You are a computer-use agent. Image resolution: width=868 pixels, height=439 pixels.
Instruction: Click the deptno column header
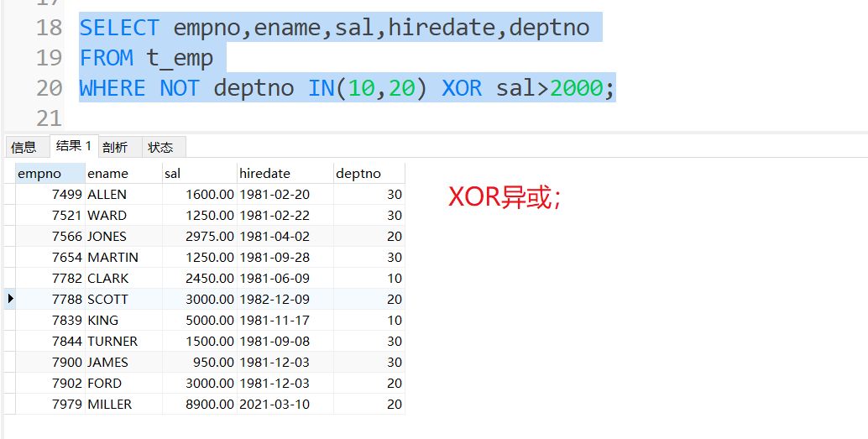[369, 173]
